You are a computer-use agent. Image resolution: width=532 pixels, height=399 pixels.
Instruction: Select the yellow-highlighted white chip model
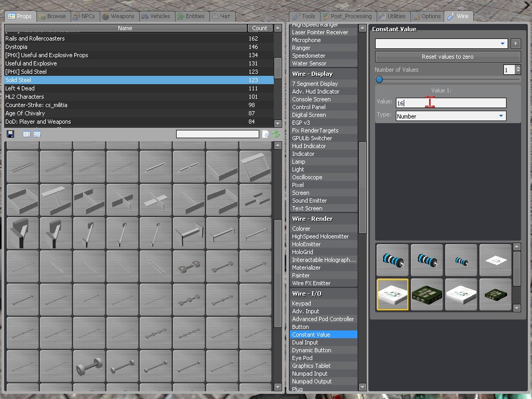[392, 294]
